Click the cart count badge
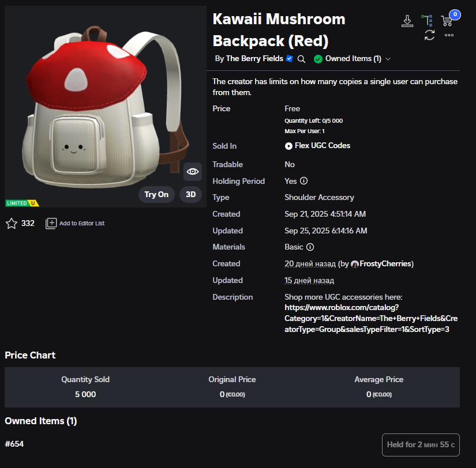Viewport: 476px width, 468px height. [455, 14]
